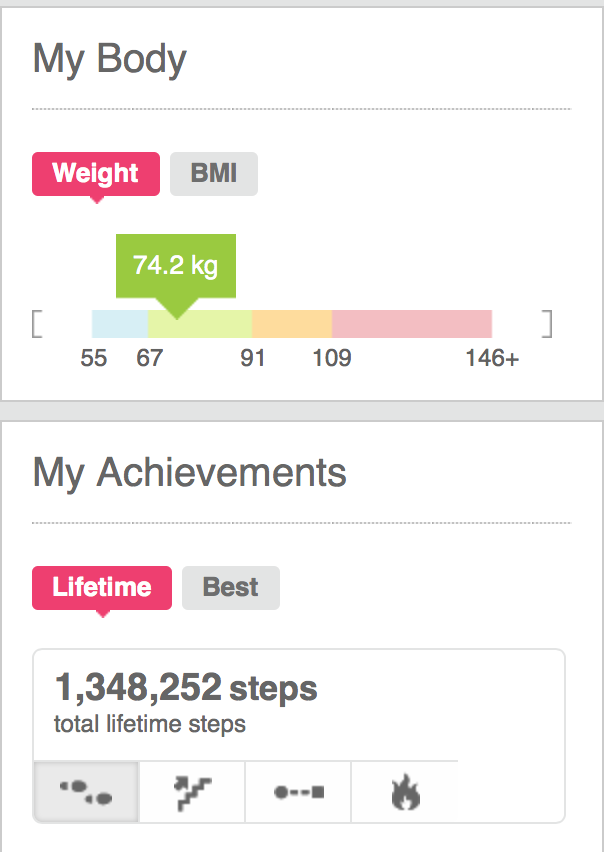The width and height of the screenshot is (604, 852).
Task: Show lifetime floors climbed via stairs icon
Action: 192,793
